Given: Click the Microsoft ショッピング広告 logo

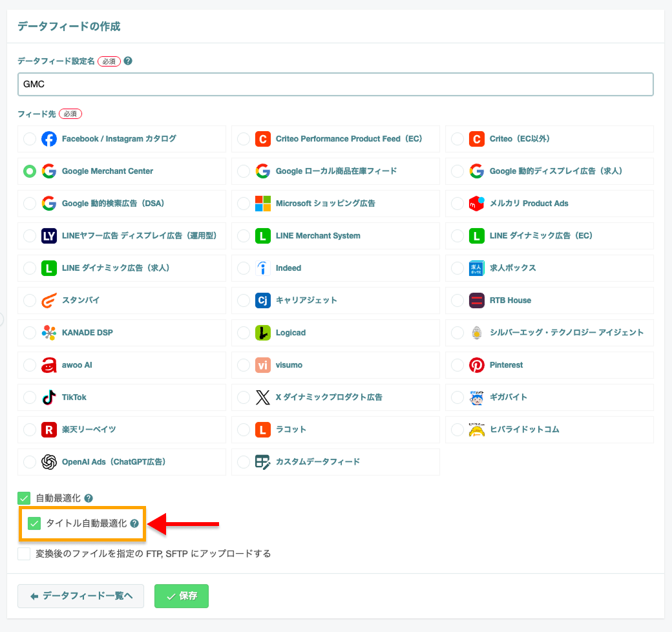Looking at the screenshot, I should [x=263, y=204].
